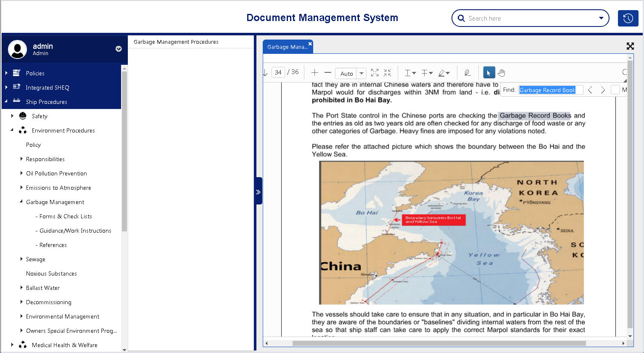Image resolution: width=644 pixels, height=353 pixels.
Task: Click the sidebar vertical scrollbar
Action: point(124,151)
